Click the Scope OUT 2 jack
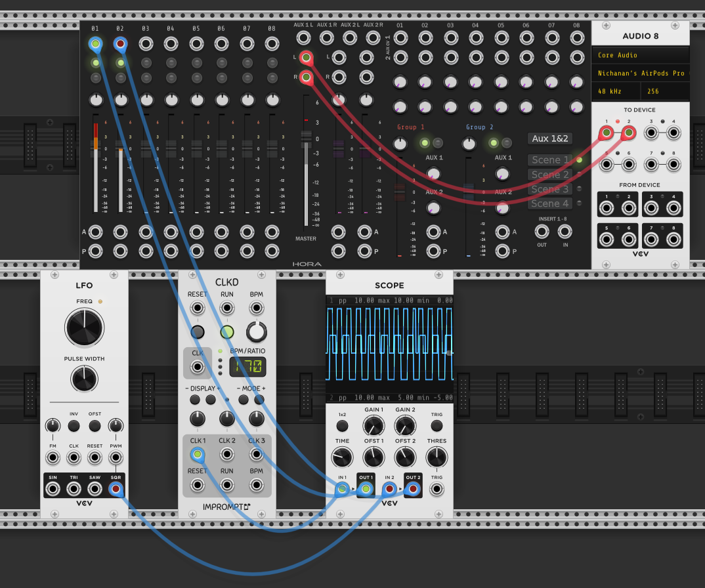The height and width of the screenshot is (588, 705). click(413, 489)
